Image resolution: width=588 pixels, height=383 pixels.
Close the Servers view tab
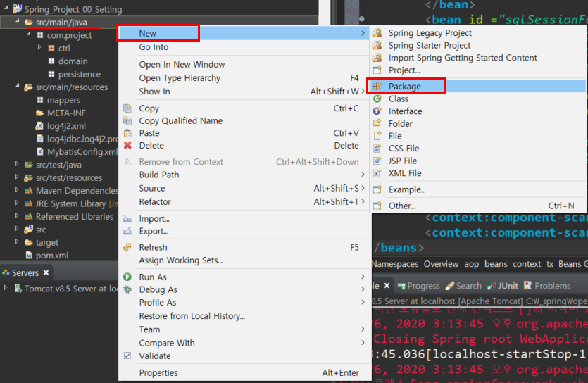click(x=46, y=272)
